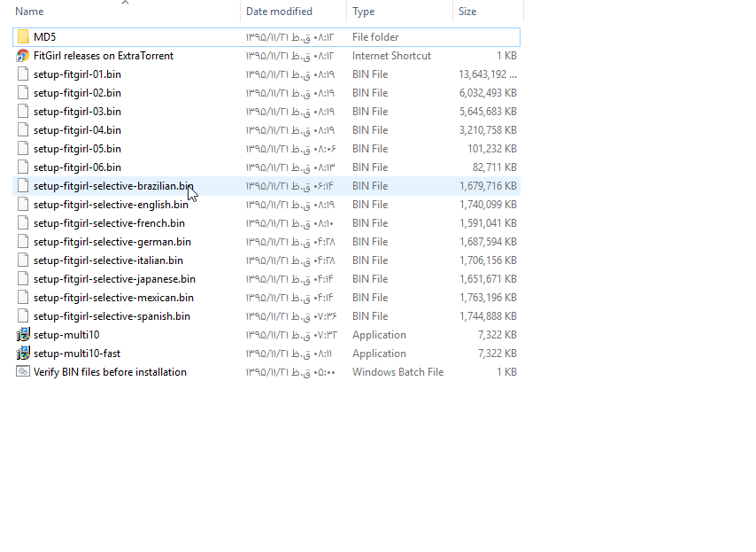
Task: Sort by the Type column header
Action: (x=363, y=12)
